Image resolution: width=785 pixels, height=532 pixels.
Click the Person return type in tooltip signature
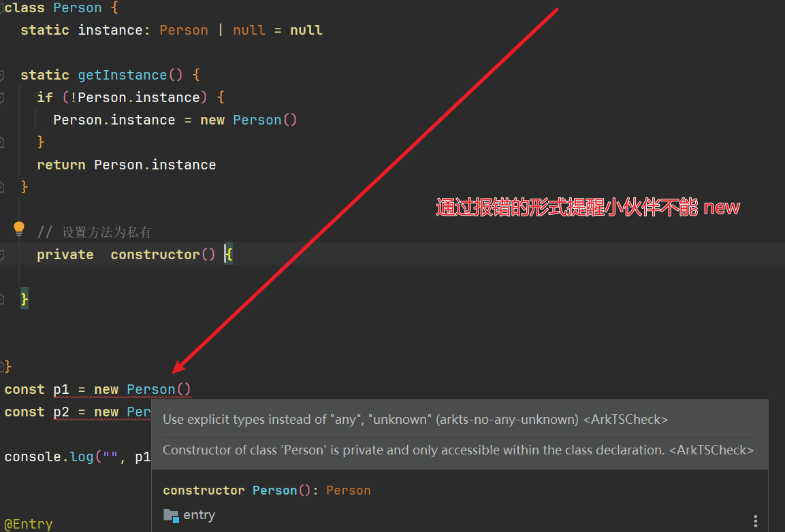pos(348,491)
